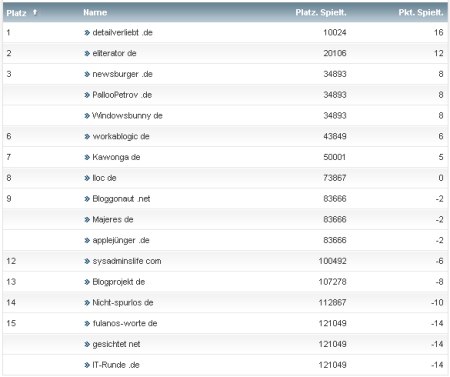
Task: Click the arrow icon before PallooPetrov
Action: point(87,95)
